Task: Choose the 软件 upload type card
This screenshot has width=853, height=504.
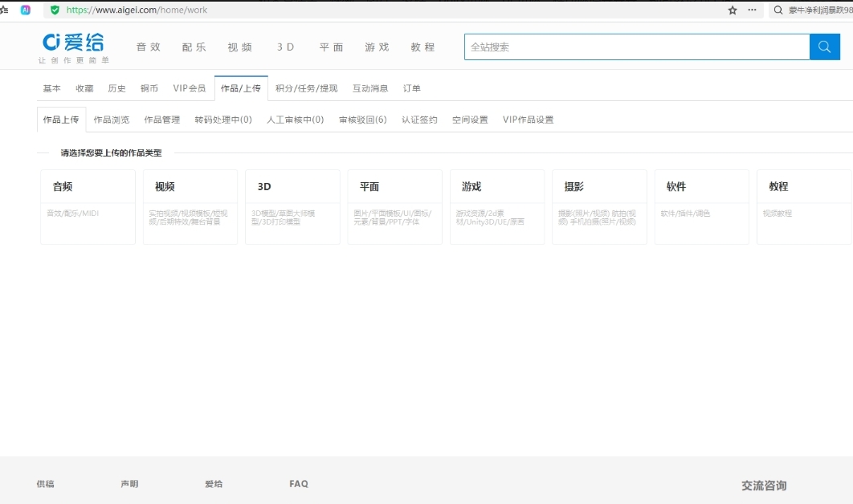Action: point(702,206)
